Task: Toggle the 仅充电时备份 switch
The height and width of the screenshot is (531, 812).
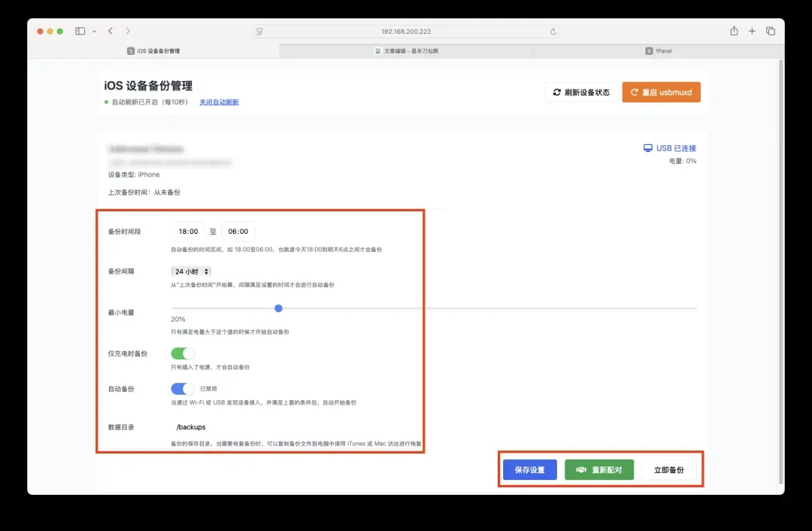Action: click(183, 353)
